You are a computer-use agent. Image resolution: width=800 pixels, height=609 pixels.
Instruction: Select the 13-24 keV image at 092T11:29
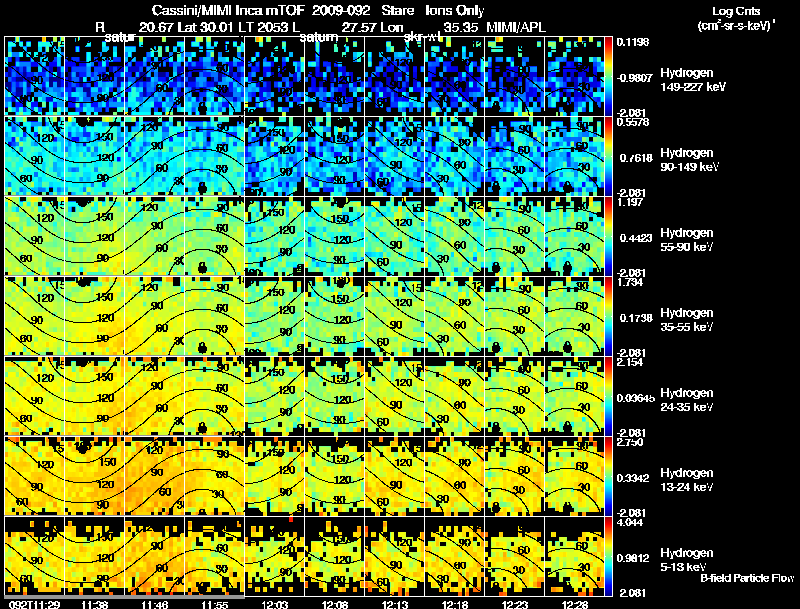pyautogui.click(x=35, y=476)
